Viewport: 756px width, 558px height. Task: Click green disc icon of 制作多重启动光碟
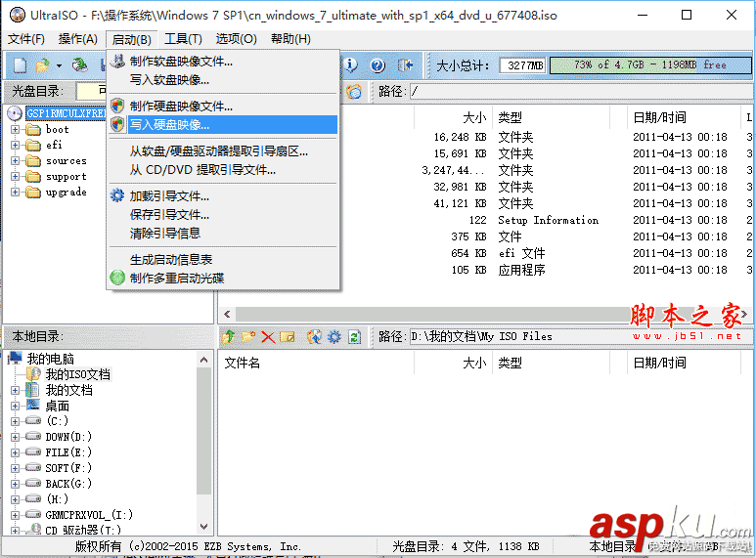point(117,278)
